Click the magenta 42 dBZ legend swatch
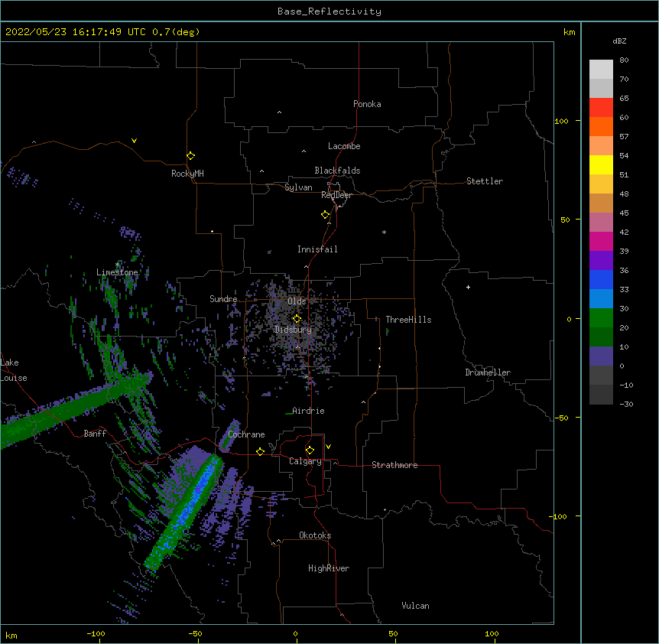 (601, 241)
